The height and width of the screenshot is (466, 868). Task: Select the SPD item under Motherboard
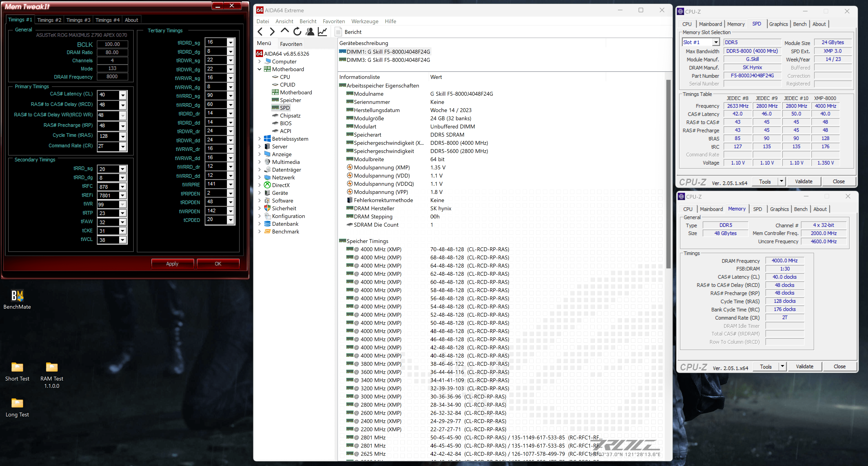pos(281,108)
